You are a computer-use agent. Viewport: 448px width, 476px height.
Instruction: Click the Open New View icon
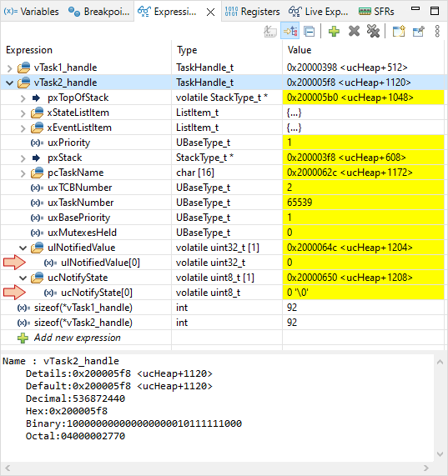click(399, 32)
